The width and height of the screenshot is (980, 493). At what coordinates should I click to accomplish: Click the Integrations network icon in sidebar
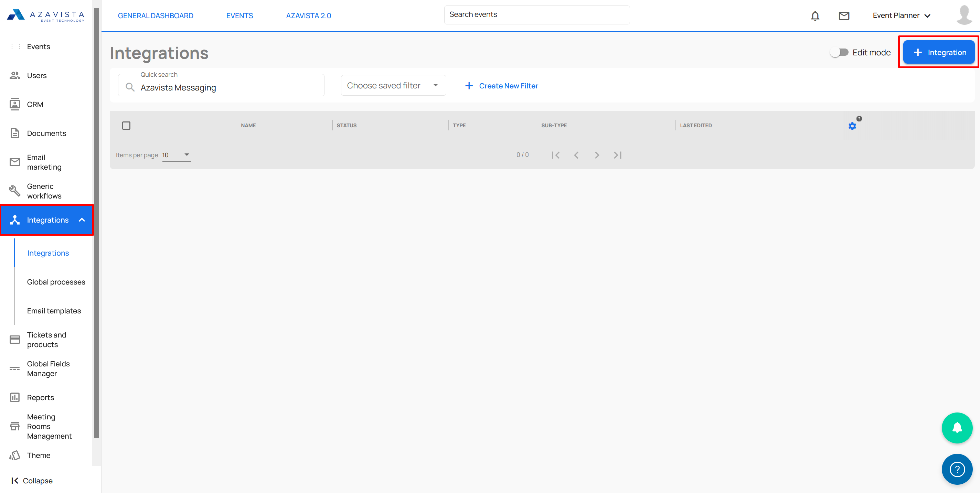pos(15,220)
